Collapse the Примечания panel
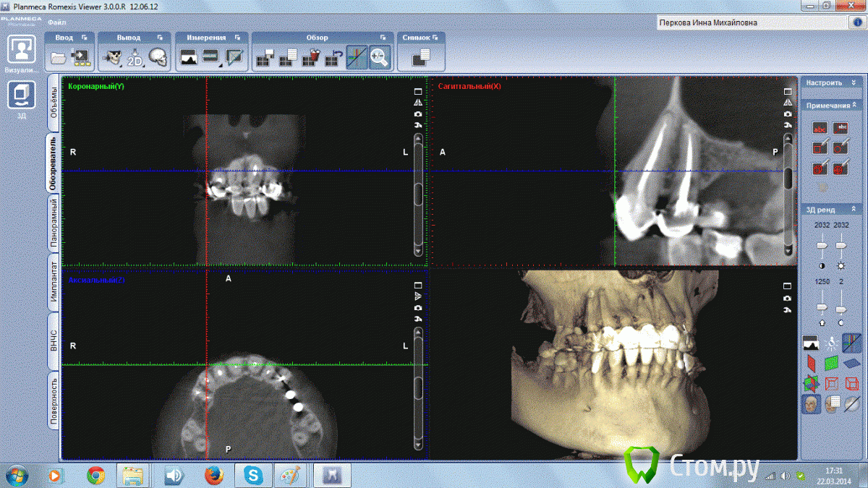 [856, 106]
